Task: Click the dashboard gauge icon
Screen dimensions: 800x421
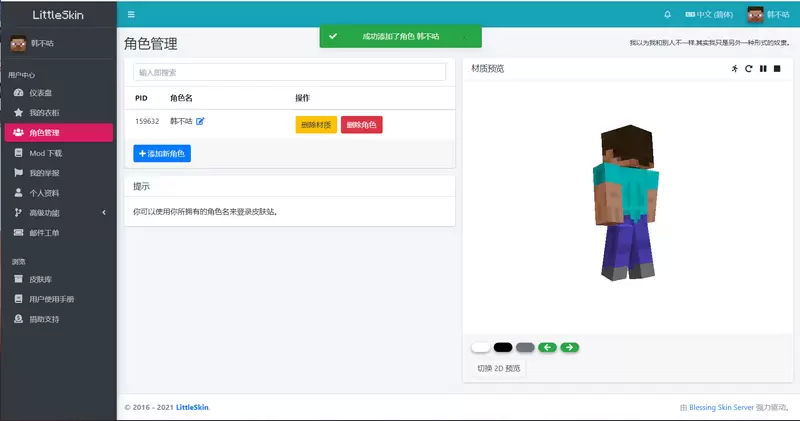Action: pos(18,93)
